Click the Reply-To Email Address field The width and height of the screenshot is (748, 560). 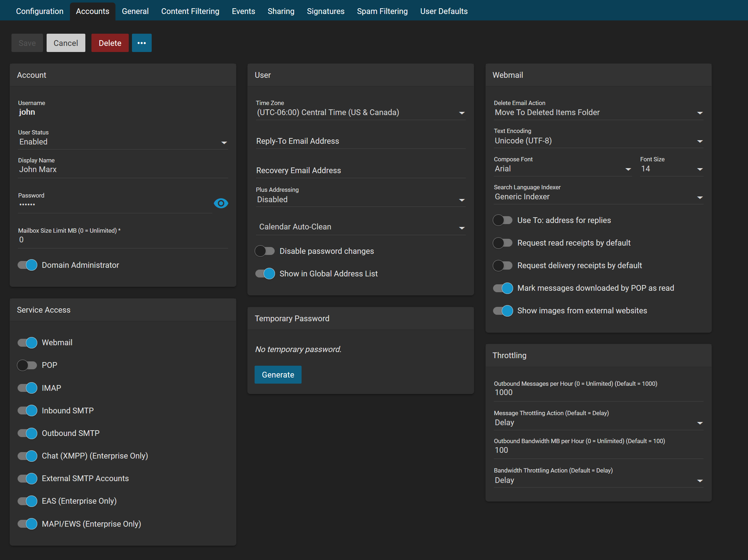pos(360,141)
